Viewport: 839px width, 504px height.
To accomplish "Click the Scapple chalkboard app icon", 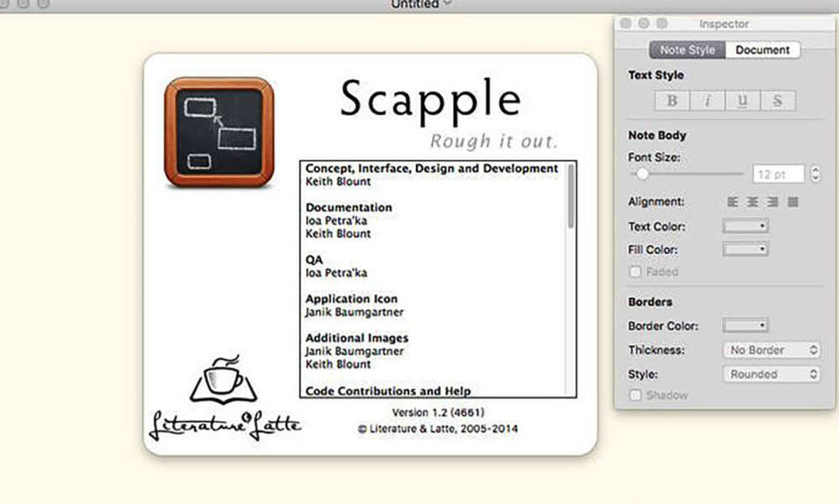I will tap(219, 132).
